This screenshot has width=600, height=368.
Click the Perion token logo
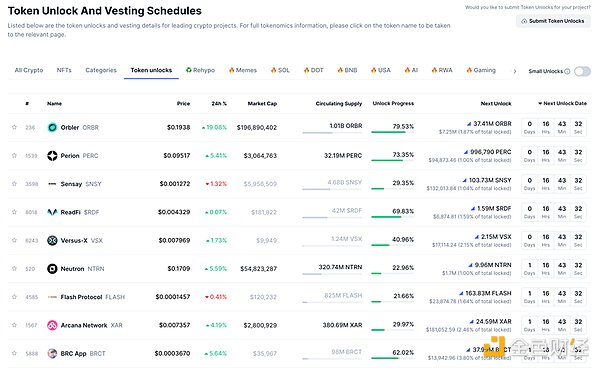52,156
